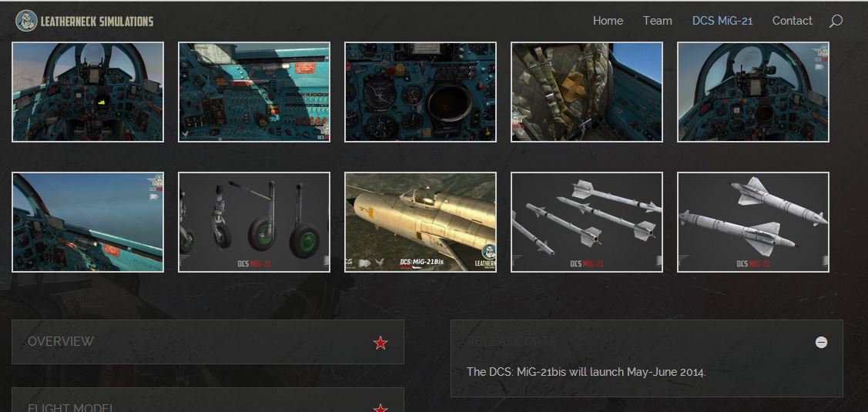Screen dimensions: 868x412
Task: Open the ejection seat harness thumbnail
Action: tap(587, 92)
